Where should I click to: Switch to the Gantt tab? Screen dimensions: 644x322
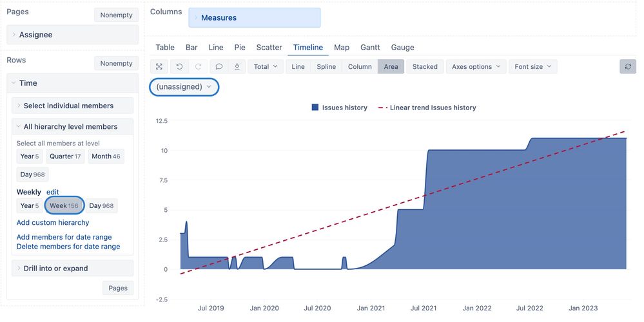pos(370,48)
